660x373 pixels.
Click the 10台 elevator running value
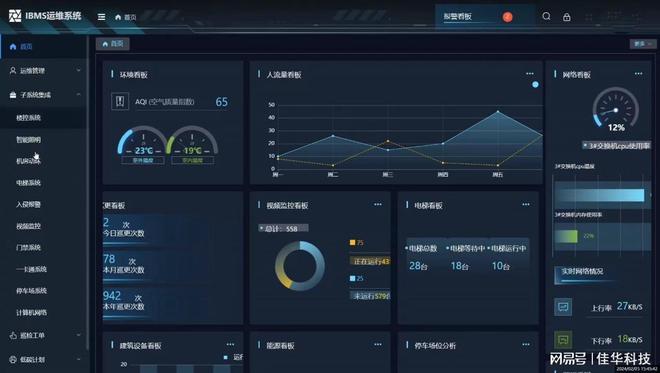tap(500, 266)
